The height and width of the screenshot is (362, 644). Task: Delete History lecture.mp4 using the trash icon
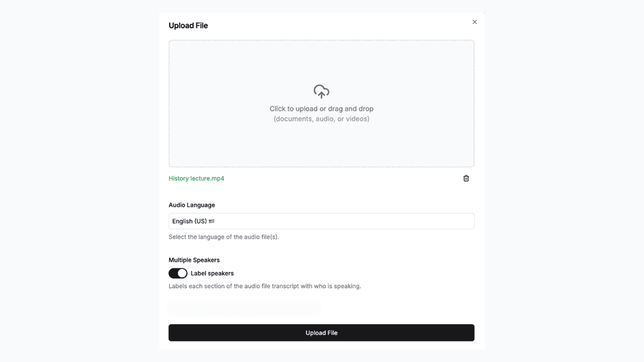(466, 178)
